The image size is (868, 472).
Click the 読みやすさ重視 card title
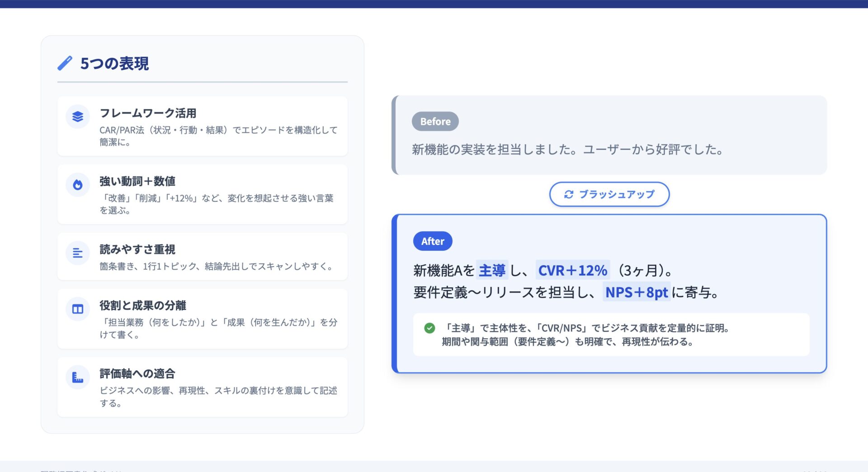click(x=137, y=249)
